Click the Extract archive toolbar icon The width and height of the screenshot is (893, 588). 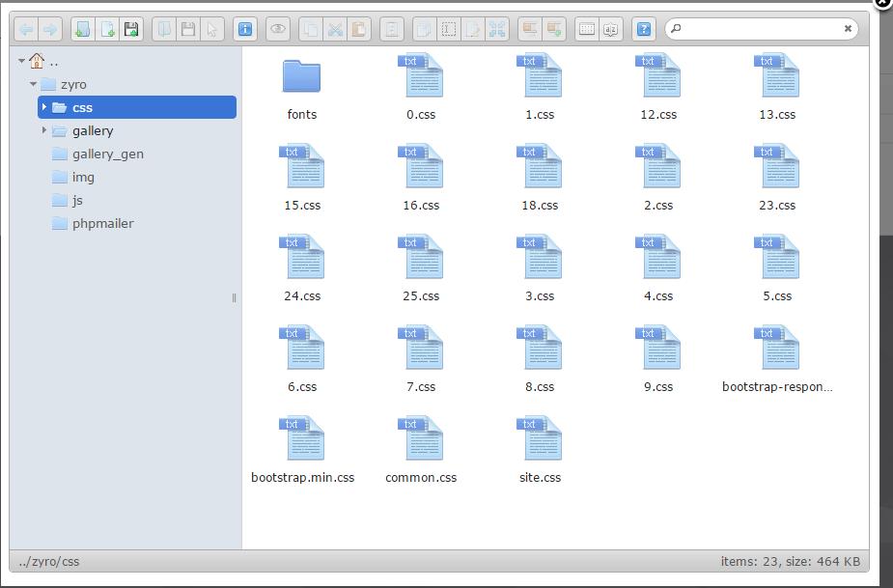click(x=530, y=29)
